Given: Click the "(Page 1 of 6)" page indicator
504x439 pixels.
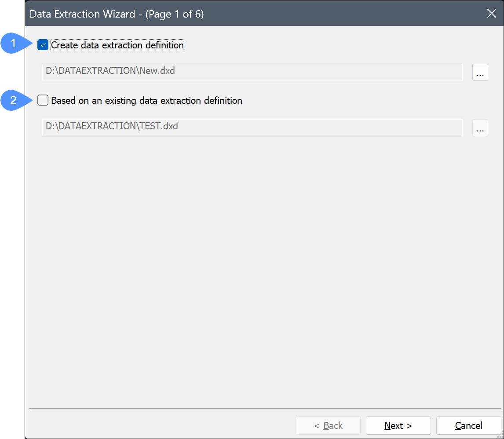Looking at the screenshot, I should click(175, 14).
